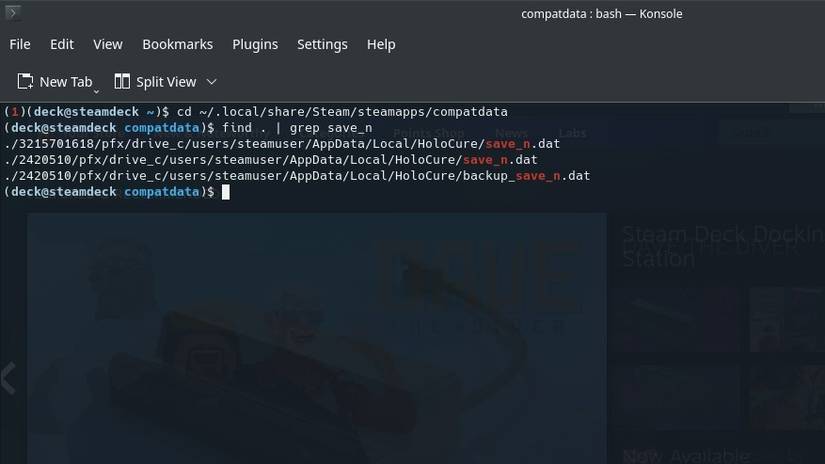Click the 'find . | grep save_n' command
The image size is (825, 464).
coord(297,128)
